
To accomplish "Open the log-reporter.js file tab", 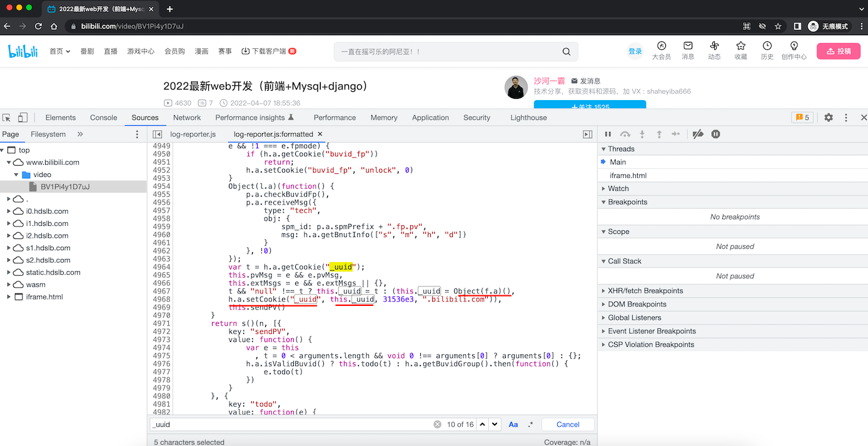I will [x=193, y=134].
